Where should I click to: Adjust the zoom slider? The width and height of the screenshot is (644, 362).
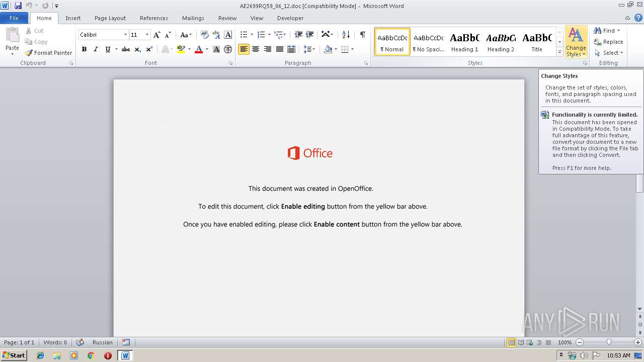609,342
